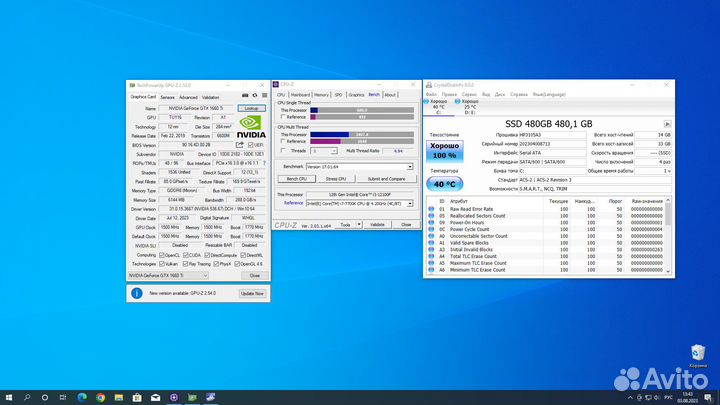Open the Reference processor dropdown

pyautogui.click(x=360, y=203)
